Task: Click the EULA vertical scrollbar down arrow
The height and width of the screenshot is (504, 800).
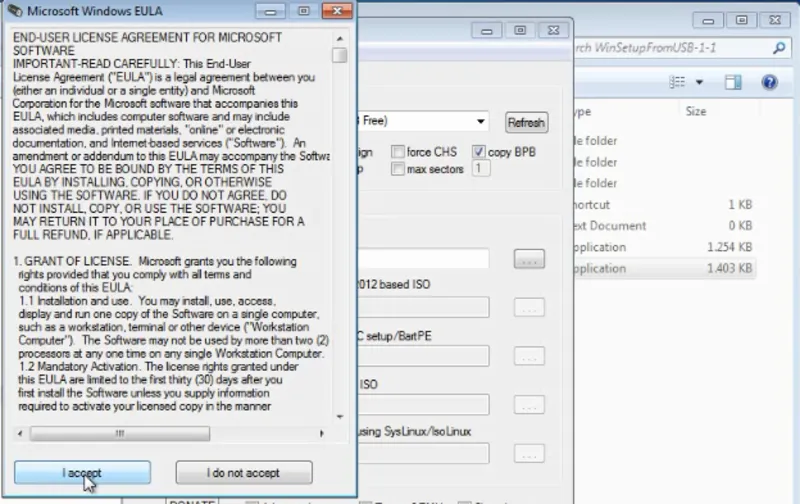Action: click(x=340, y=417)
